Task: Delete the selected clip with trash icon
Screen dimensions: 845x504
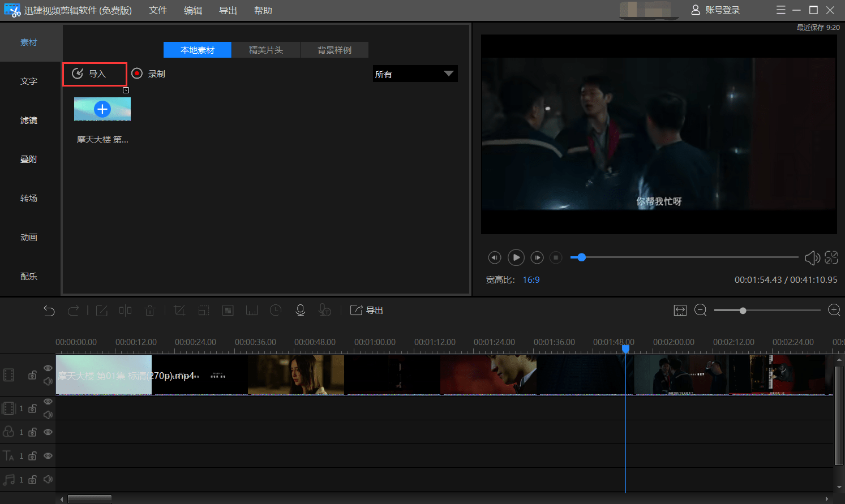Action: point(150,311)
